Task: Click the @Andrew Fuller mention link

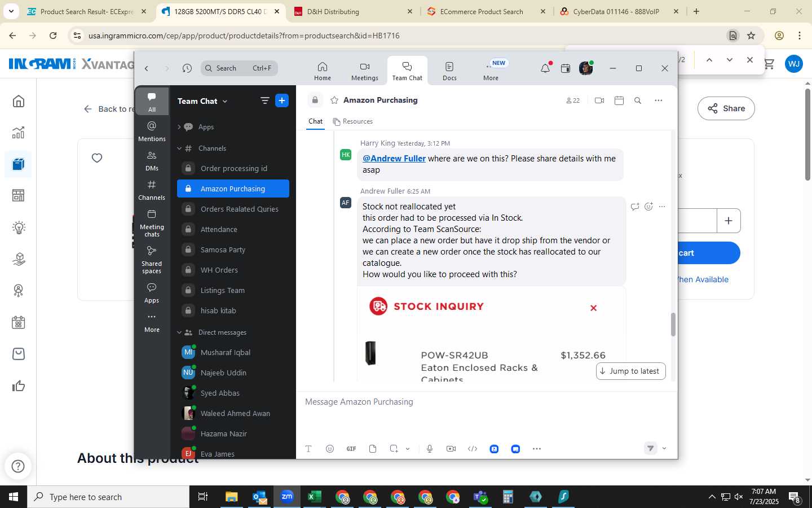Action: [394, 159]
